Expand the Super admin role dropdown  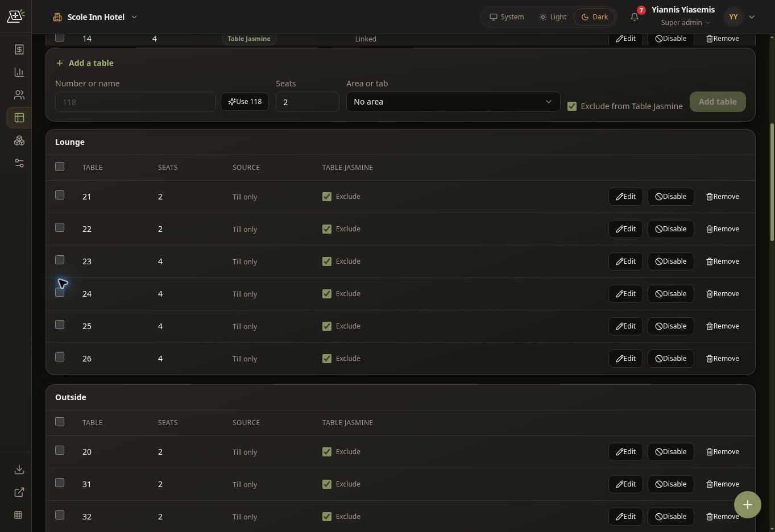click(x=686, y=23)
